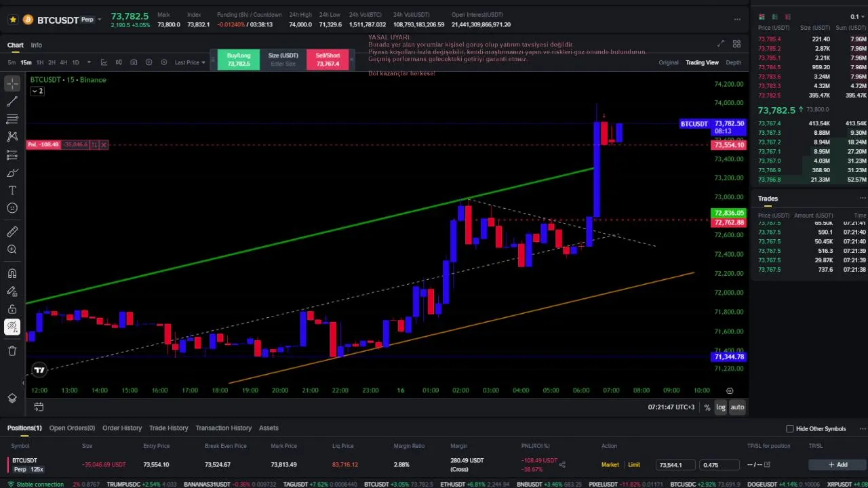Switch to the Assets tab
The image size is (868, 488).
point(269,428)
